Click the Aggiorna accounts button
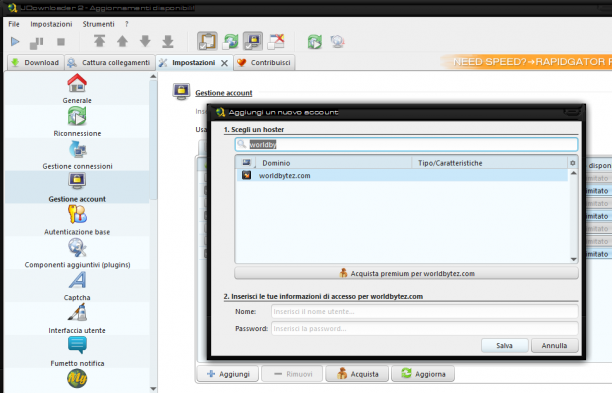Image resolution: width=612 pixels, height=393 pixels. tap(423, 374)
